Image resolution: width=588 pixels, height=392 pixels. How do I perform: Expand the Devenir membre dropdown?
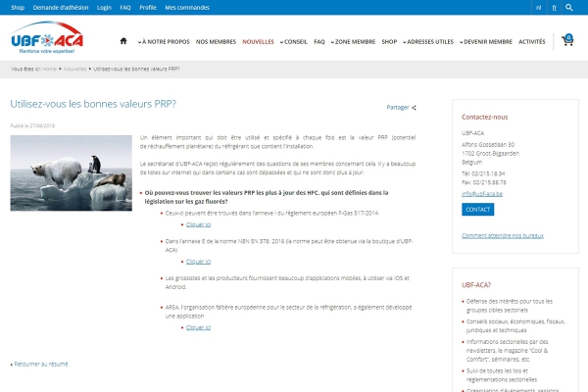(486, 41)
